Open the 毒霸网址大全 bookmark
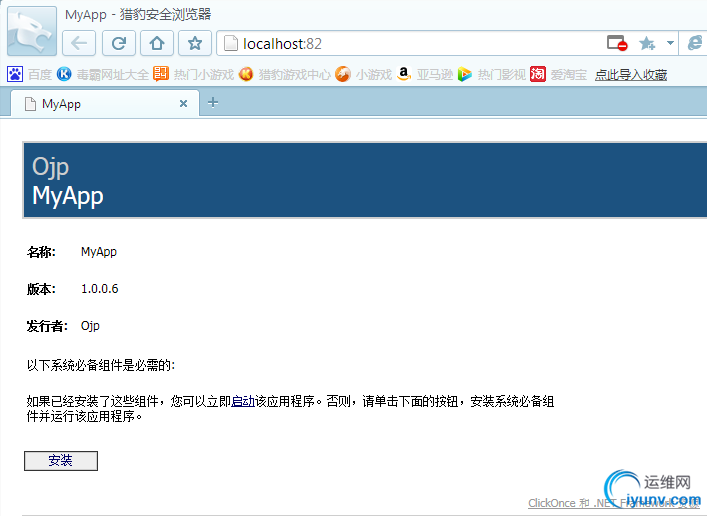 [x=103, y=74]
